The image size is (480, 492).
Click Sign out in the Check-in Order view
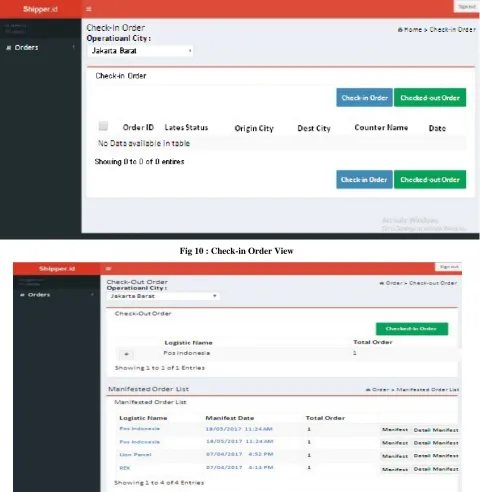pyautogui.click(x=467, y=7)
